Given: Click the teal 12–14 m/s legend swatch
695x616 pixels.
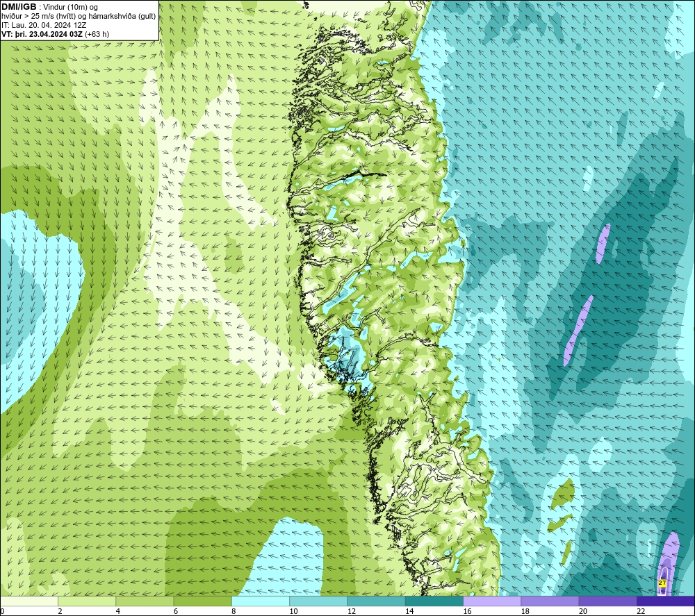Looking at the screenshot, I should coord(376,601).
